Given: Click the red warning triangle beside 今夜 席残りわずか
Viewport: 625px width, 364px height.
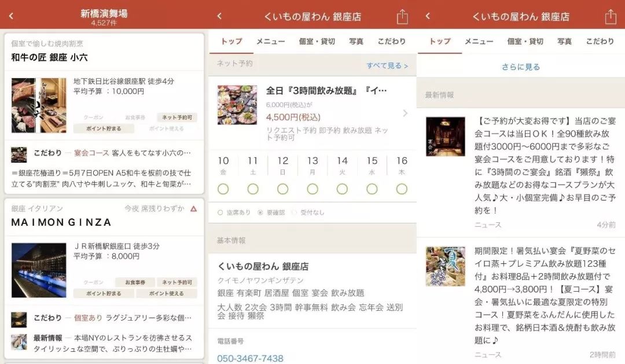Looking at the screenshot, I should coord(194,208).
